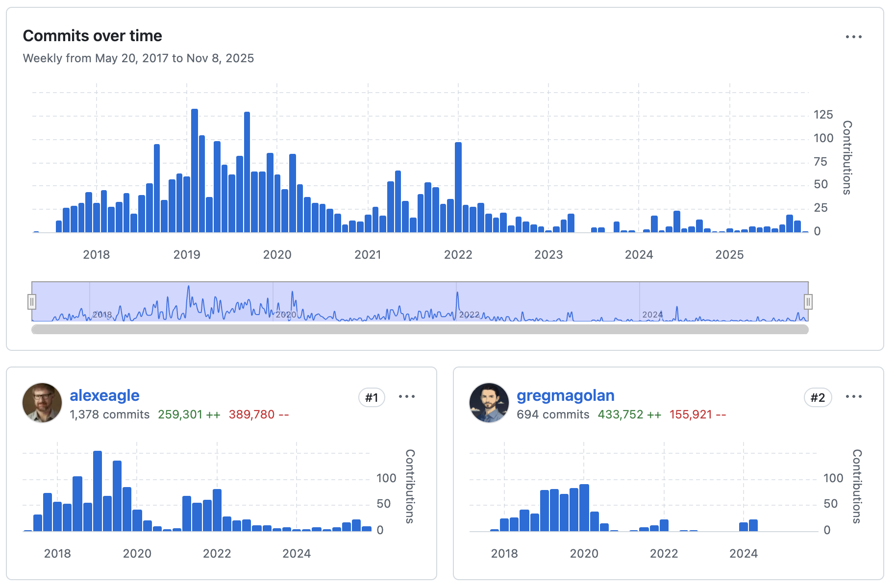Viewport: 895px width, 588px height.
Task: Click the #1 rank badge
Action: pyautogui.click(x=372, y=397)
